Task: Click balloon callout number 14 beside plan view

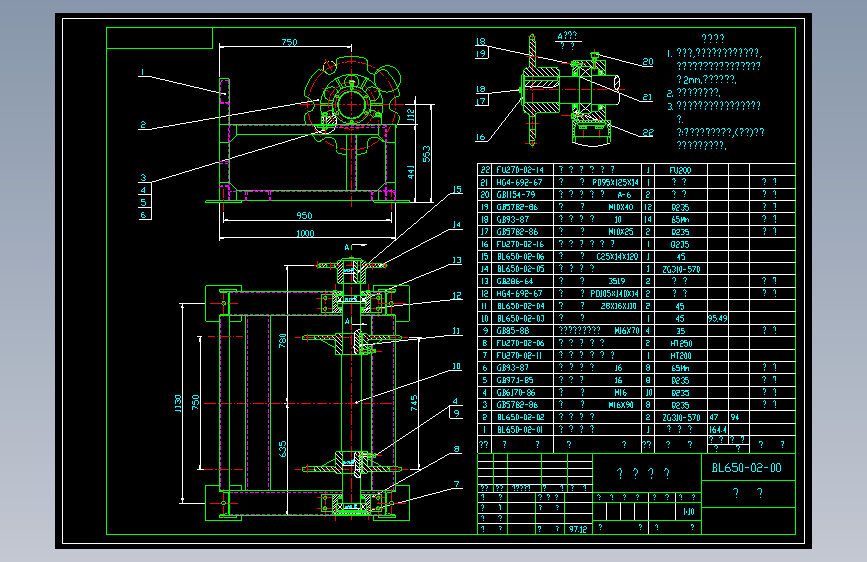Action: pos(456,225)
